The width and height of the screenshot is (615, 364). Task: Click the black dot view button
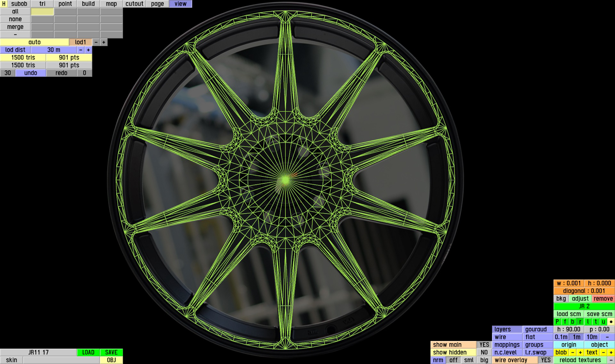coord(611,322)
